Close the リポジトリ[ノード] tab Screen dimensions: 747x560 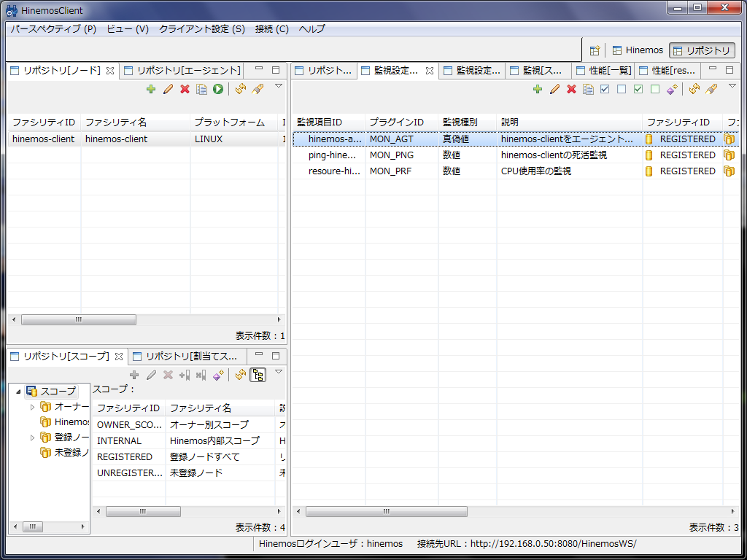110,71
